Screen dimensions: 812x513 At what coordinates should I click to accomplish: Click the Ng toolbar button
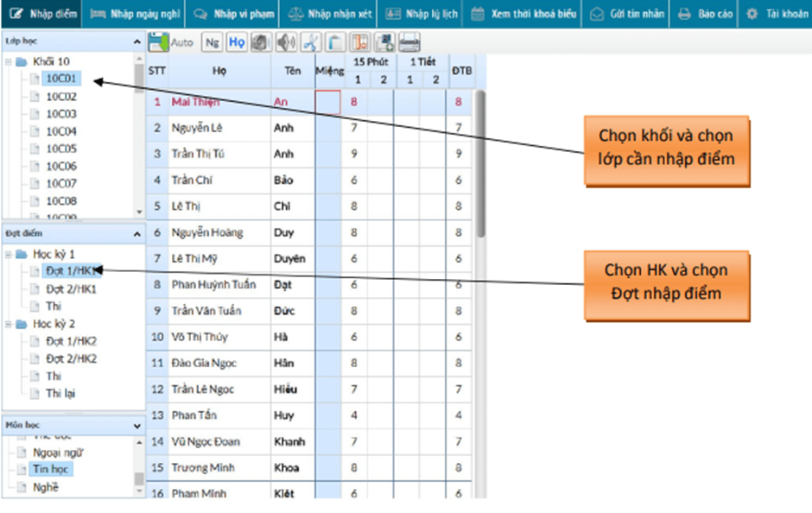(x=213, y=41)
